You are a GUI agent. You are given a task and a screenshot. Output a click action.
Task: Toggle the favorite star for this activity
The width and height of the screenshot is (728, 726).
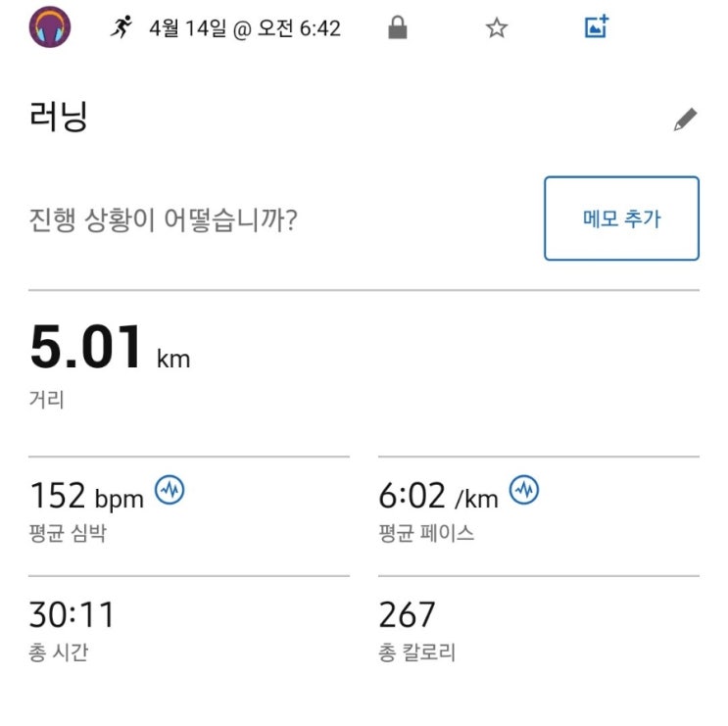click(x=497, y=28)
